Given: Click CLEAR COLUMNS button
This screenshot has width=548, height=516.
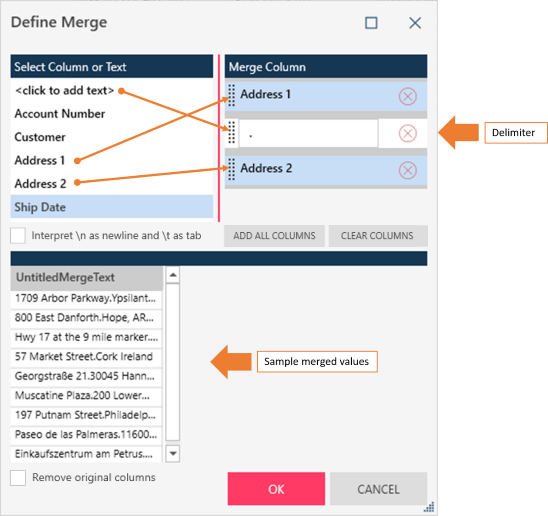Looking at the screenshot, I should pyautogui.click(x=377, y=236).
